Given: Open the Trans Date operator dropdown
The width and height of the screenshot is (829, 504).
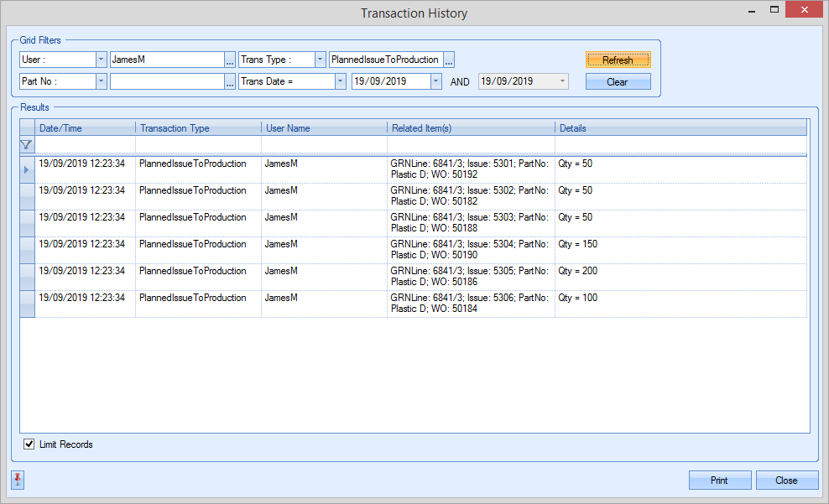Looking at the screenshot, I should [340, 81].
